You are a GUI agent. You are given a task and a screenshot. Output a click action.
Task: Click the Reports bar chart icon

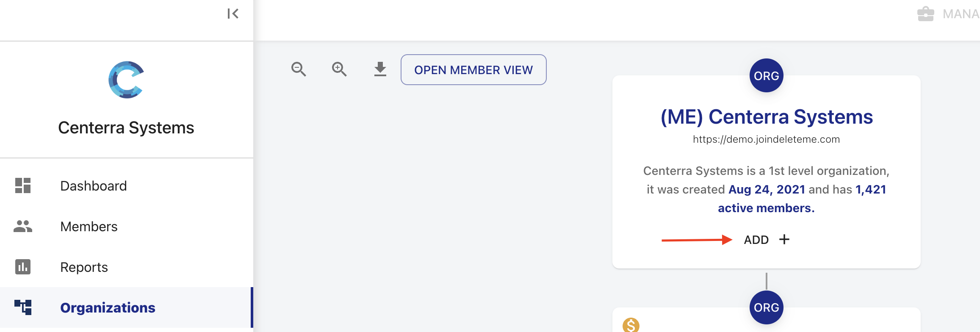pos(23,267)
